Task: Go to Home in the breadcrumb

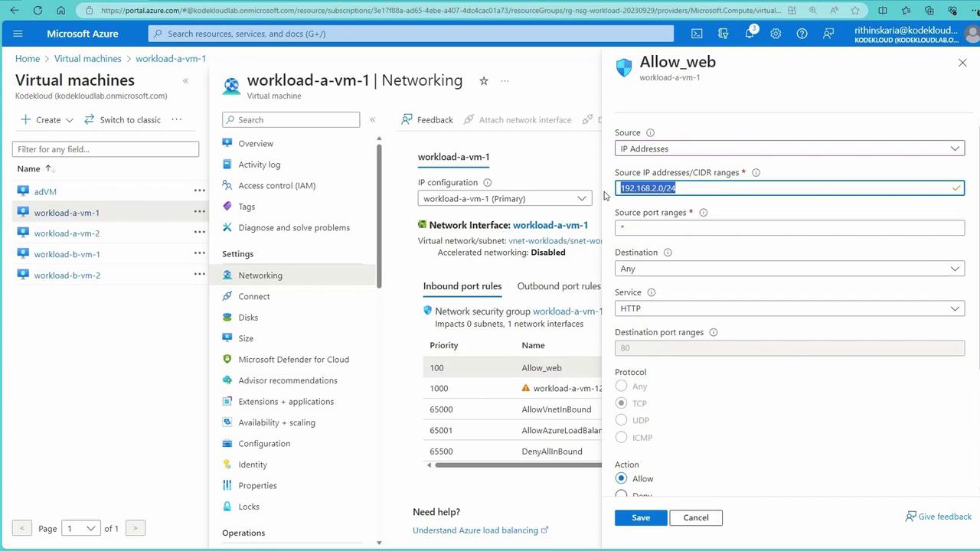Action: point(28,58)
